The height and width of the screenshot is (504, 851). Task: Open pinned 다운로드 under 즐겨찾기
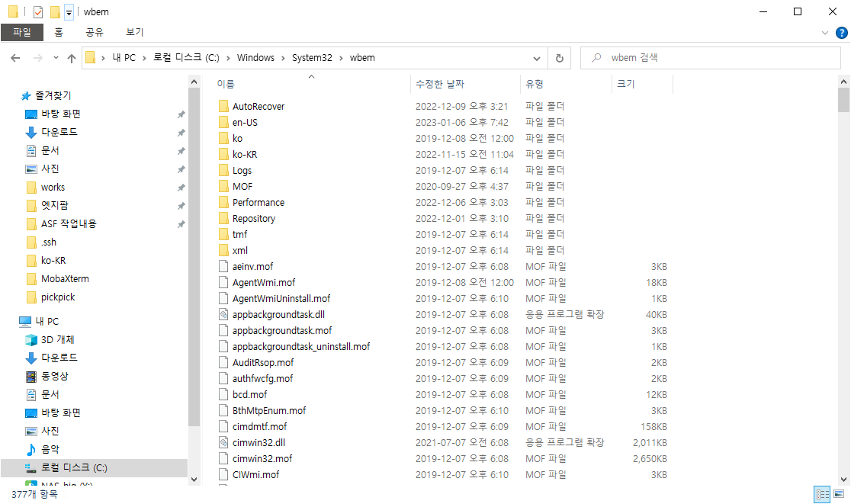59,132
